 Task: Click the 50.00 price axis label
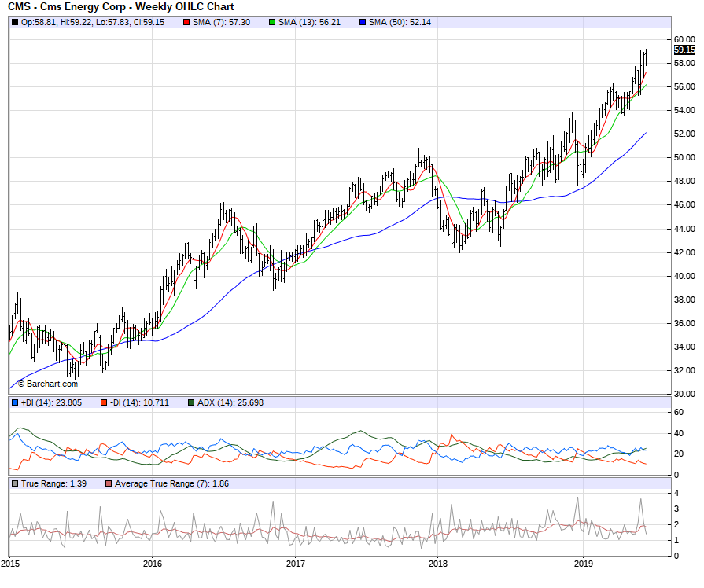[684, 157]
